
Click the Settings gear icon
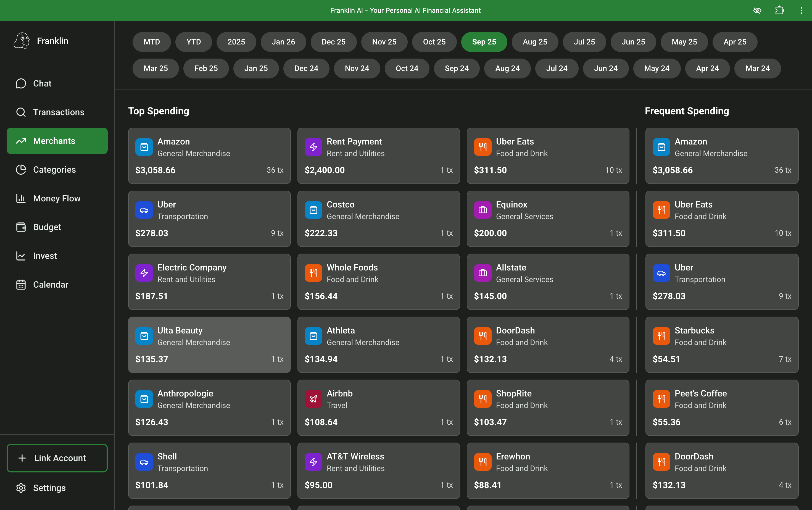21,488
